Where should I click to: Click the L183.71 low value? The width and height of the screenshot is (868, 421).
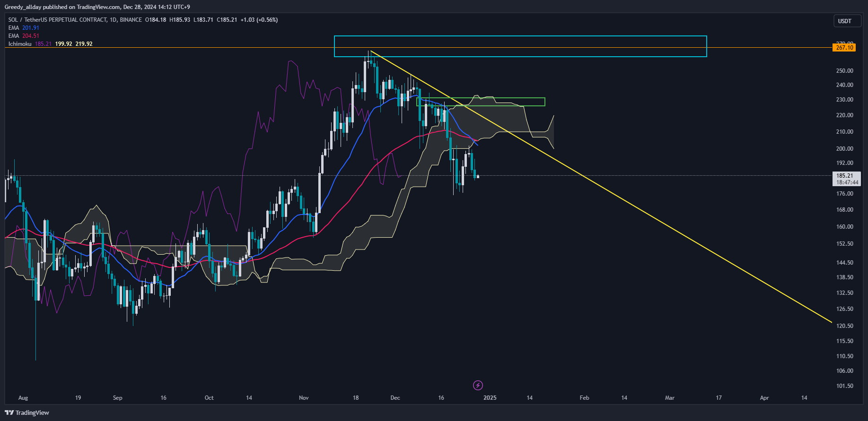[203, 20]
